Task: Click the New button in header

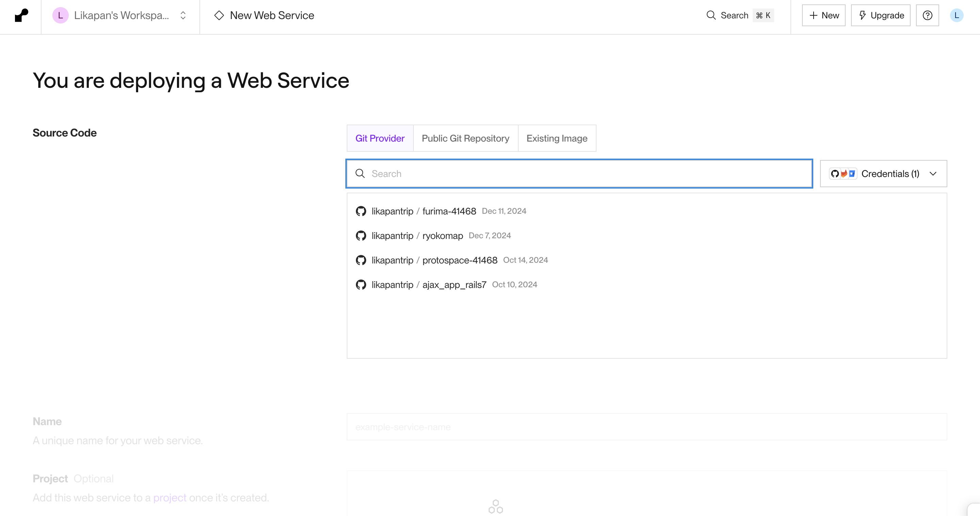Action: click(x=823, y=16)
